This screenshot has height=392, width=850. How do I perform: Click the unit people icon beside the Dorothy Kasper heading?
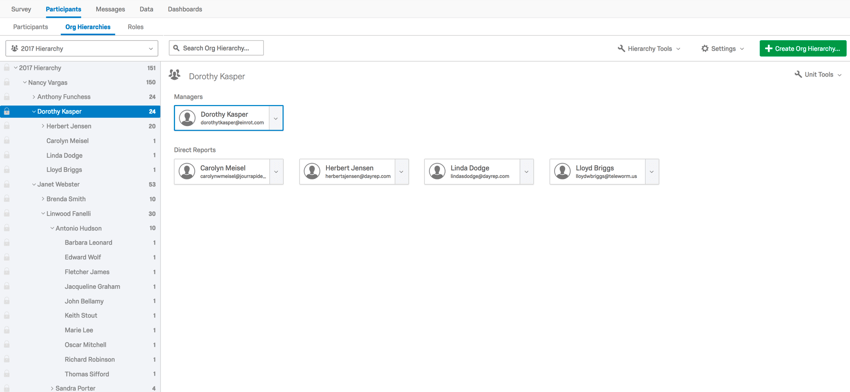pyautogui.click(x=175, y=74)
